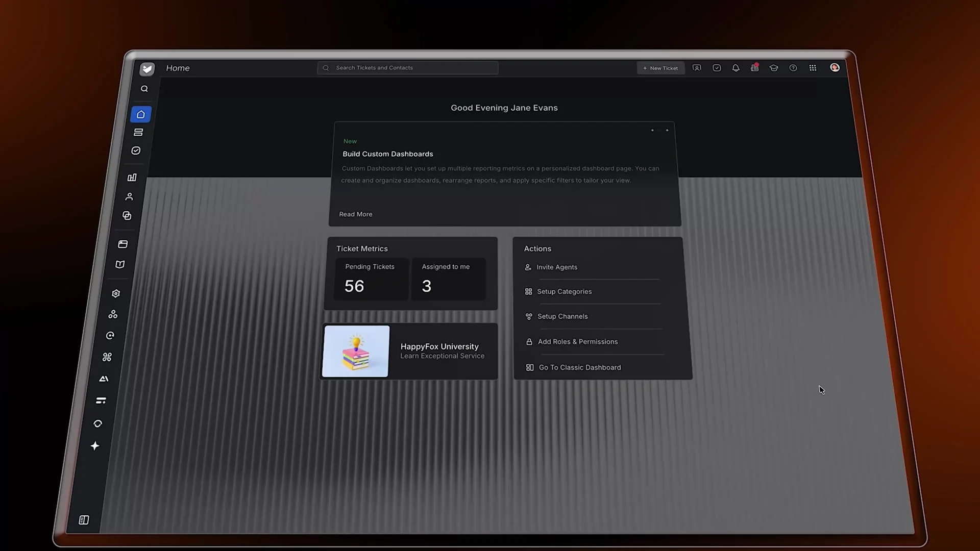980x551 pixels.
Task: Open the Pending Tickets 56 metric
Action: (x=371, y=279)
